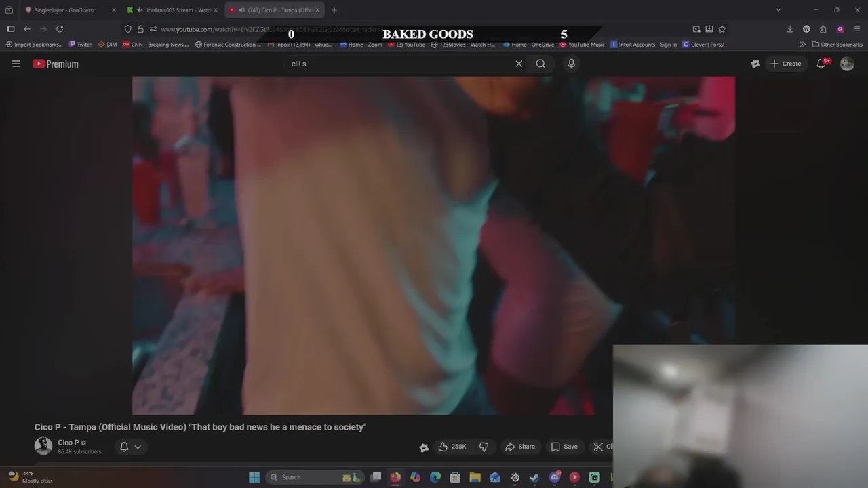The height and width of the screenshot is (488, 868).
Task: Open a new browser tab
Action: [x=334, y=10]
